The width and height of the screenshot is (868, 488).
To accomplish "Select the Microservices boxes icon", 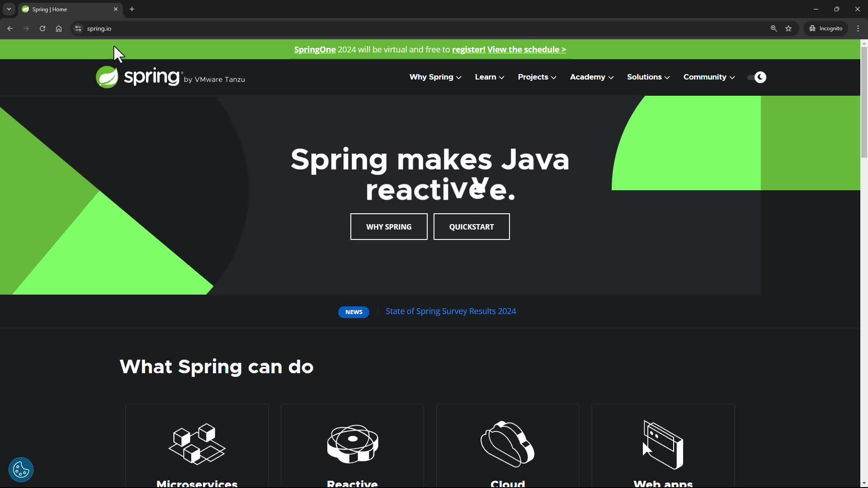I will (x=197, y=444).
